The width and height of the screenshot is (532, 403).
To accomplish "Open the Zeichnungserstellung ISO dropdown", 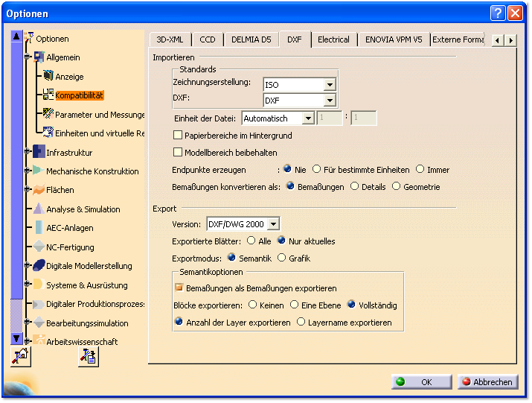I will point(330,85).
